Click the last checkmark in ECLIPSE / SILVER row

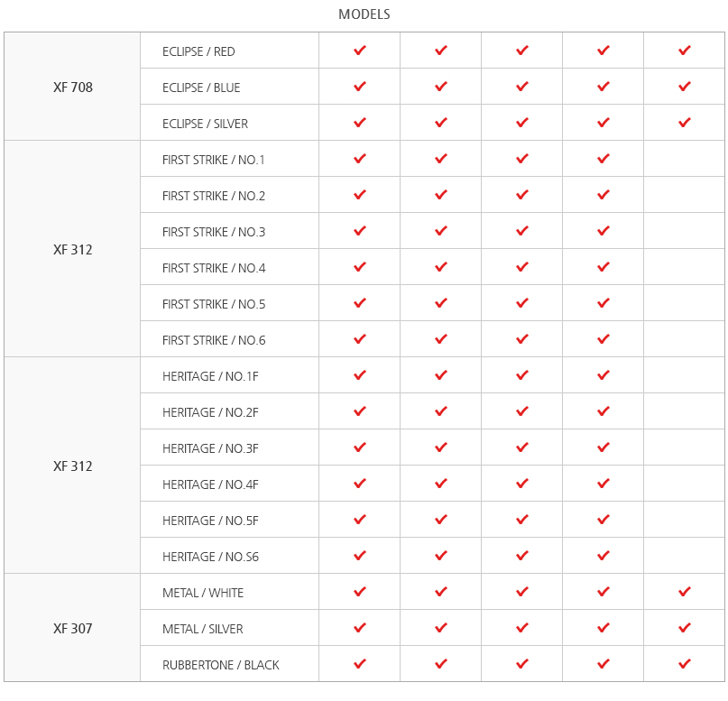tap(684, 123)
